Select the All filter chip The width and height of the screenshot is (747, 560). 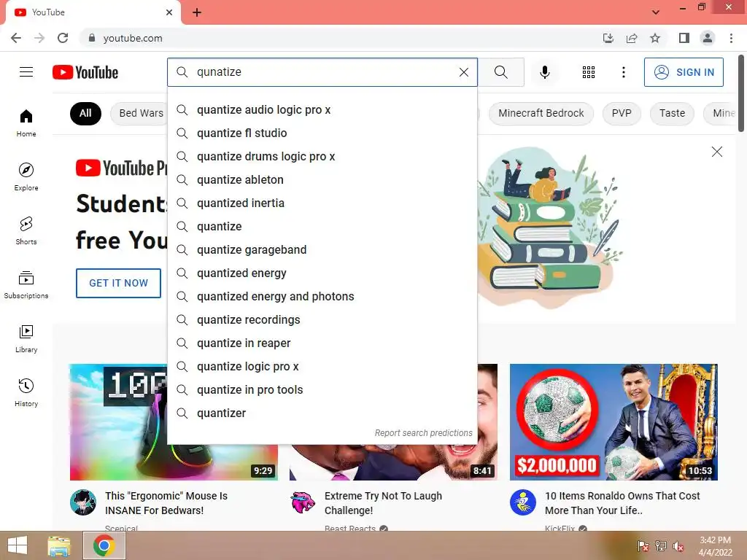click(85, 113)
